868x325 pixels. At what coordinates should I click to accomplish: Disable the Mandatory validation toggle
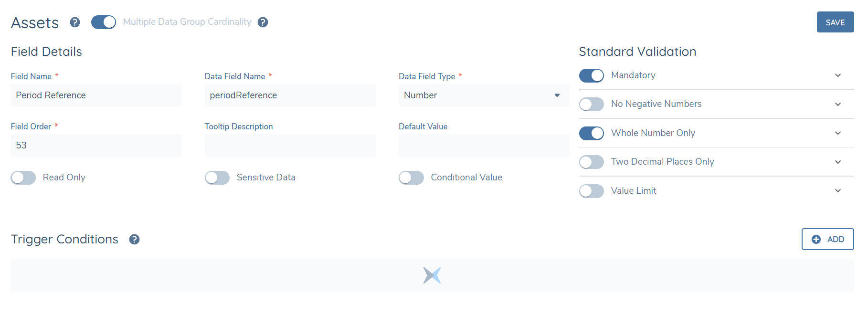point(592,75)
